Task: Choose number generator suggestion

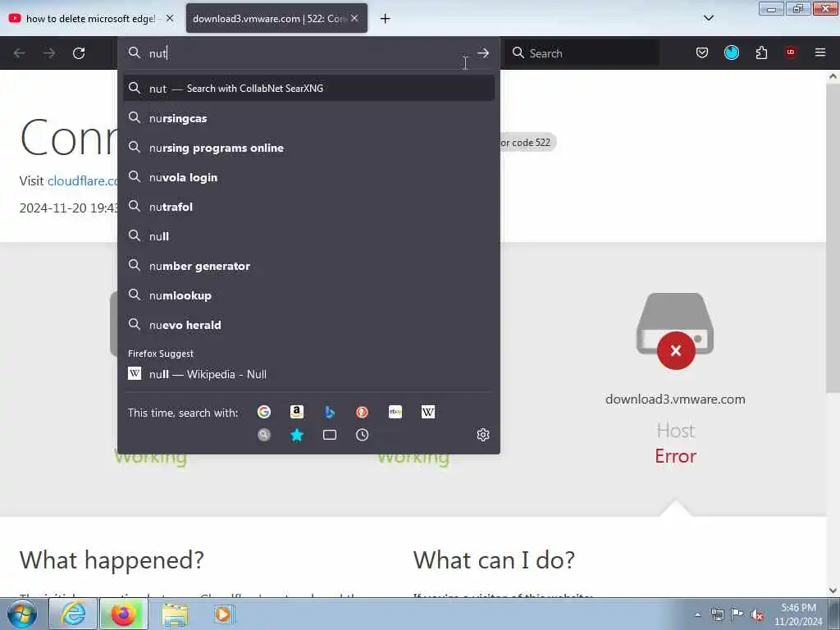Action: [309, 266]
